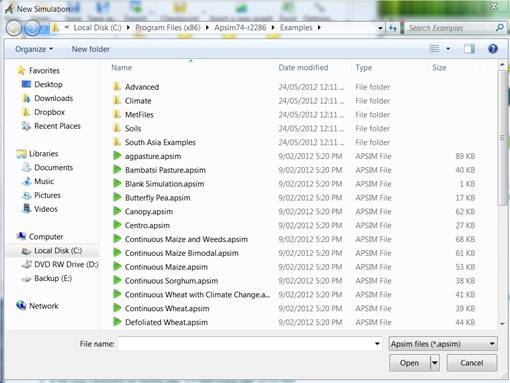Screen dimensions: 510x383
Task: Select the Favorites star icon
Action: pos(21,70)
